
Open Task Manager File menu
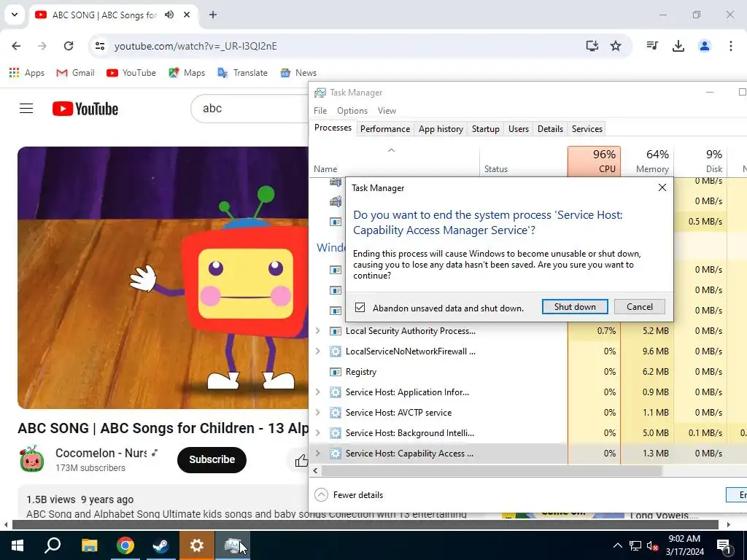pyautogui.click(x=320, y=111)
